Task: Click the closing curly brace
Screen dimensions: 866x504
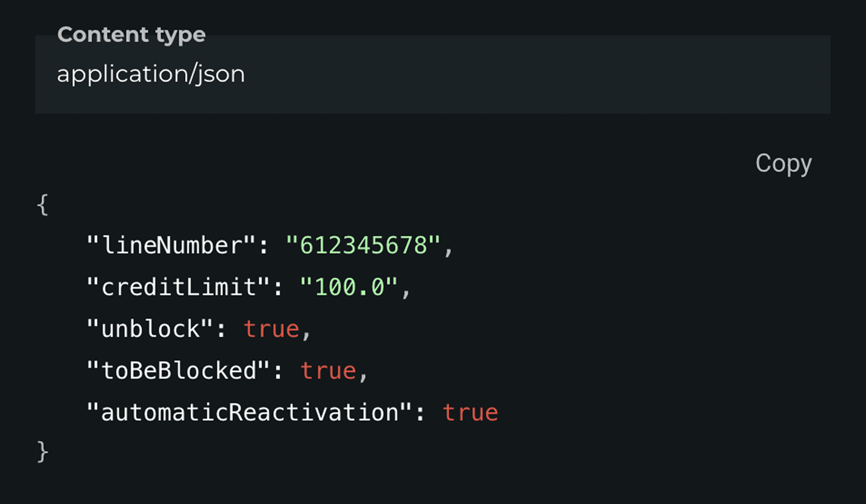Action: [42, 450]
